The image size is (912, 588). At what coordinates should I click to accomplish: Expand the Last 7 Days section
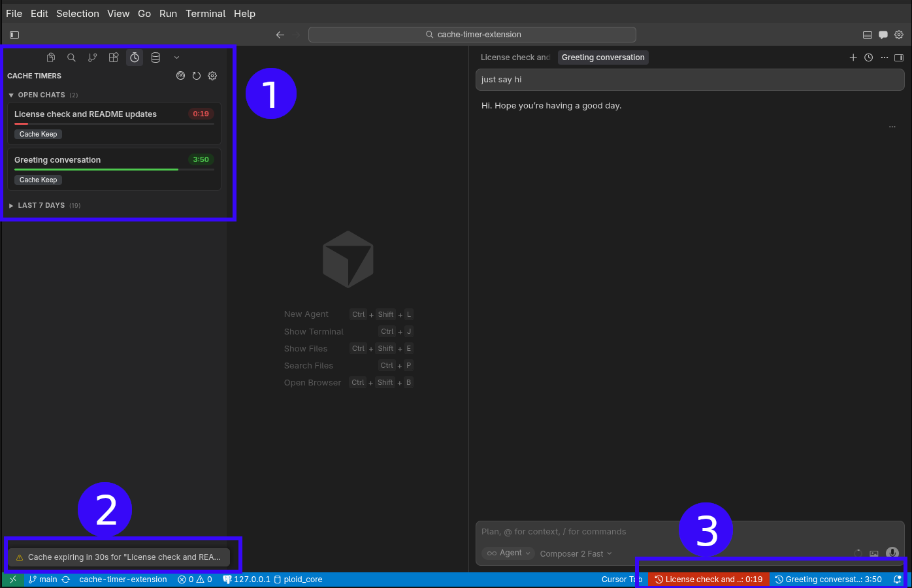pos(44,205)
